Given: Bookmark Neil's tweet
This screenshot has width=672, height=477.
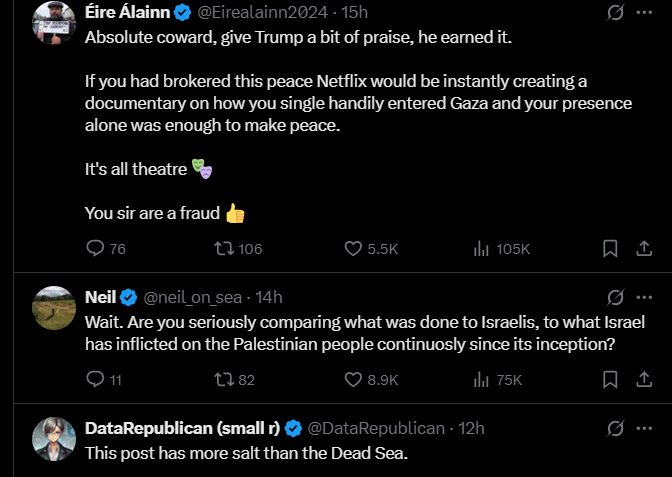Looking at the screenshot, I should [x=610, y=379].
